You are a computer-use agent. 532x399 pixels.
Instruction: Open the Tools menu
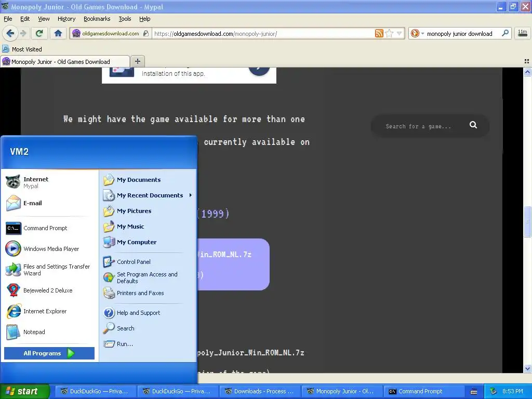coord(125,19)
